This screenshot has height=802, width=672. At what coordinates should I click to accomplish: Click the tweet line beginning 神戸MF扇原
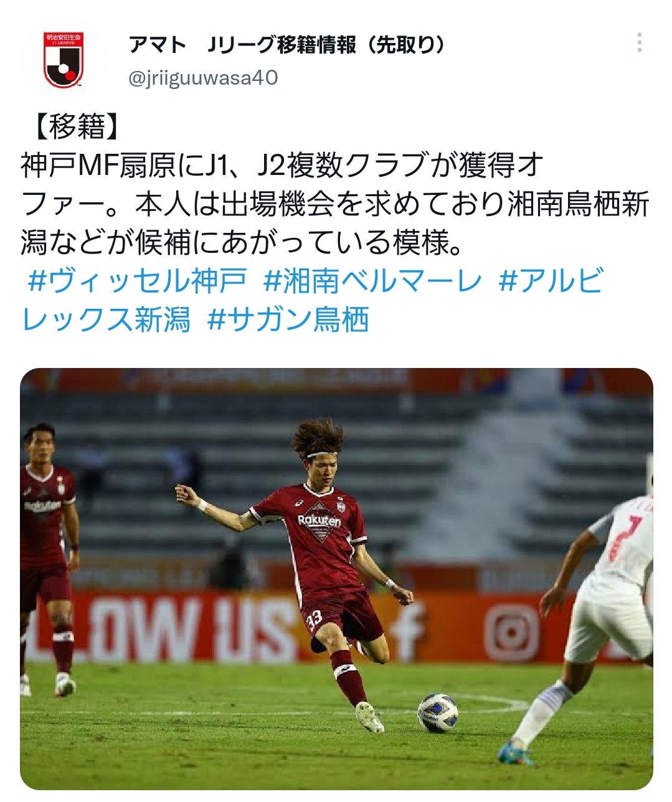[x=283, y=166]
